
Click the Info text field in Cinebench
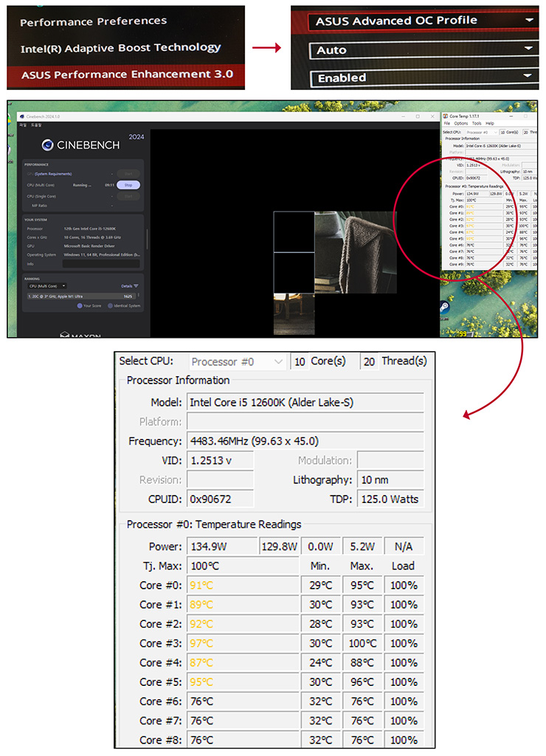pos(100,263)
